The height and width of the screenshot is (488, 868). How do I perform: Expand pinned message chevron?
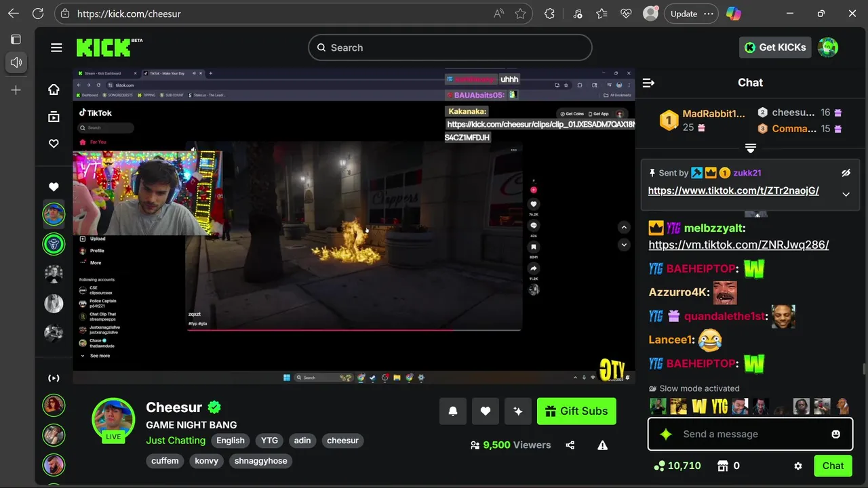(846, 195)
